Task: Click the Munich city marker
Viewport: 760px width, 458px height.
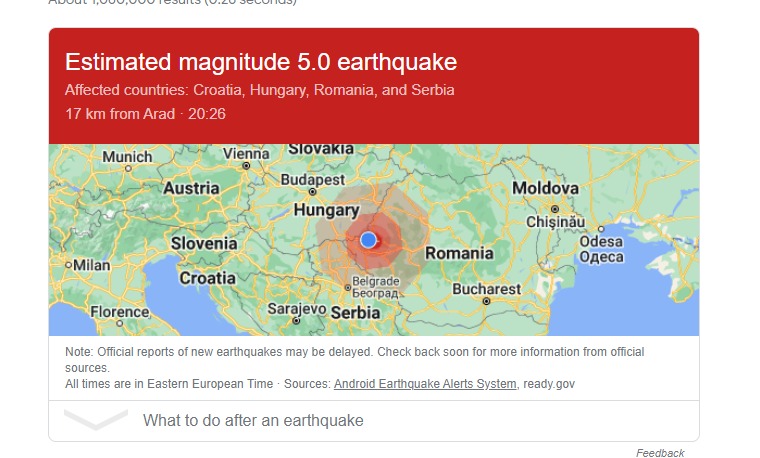Action: 128,169
